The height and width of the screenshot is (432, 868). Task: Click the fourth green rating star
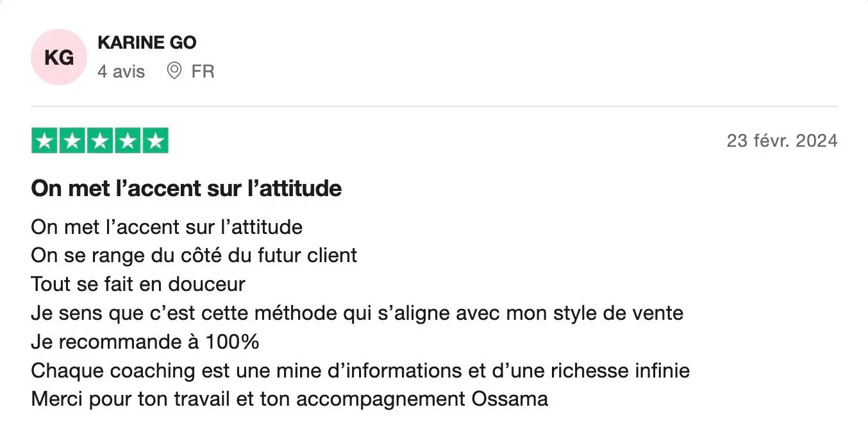(x=127, y=141)
